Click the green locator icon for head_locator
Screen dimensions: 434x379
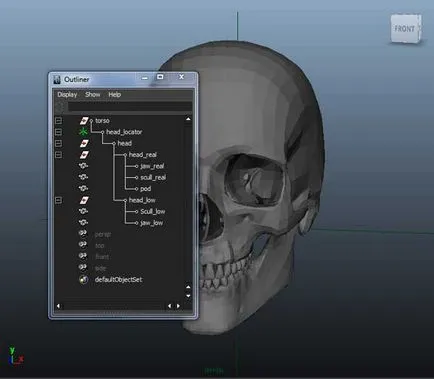[x=83, y=132]
